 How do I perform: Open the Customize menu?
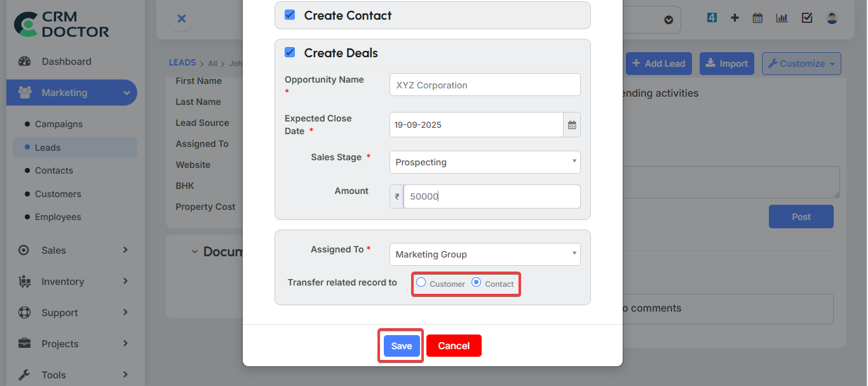(x=801, y=63)
